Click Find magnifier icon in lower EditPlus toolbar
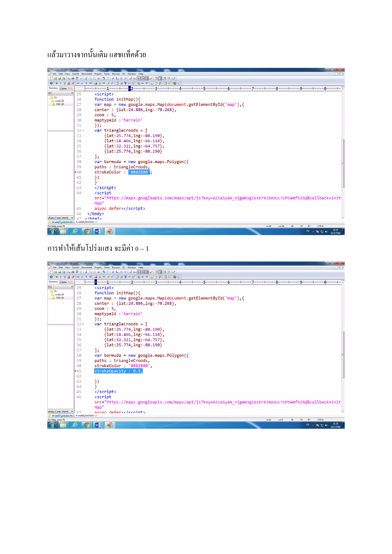 click(x=113, y=272)
